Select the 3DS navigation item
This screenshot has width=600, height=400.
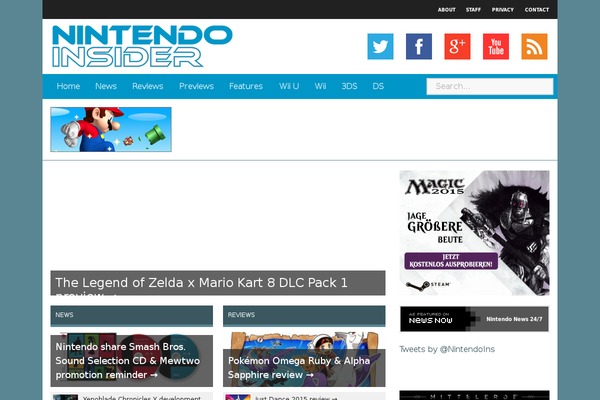pos(349,86)
